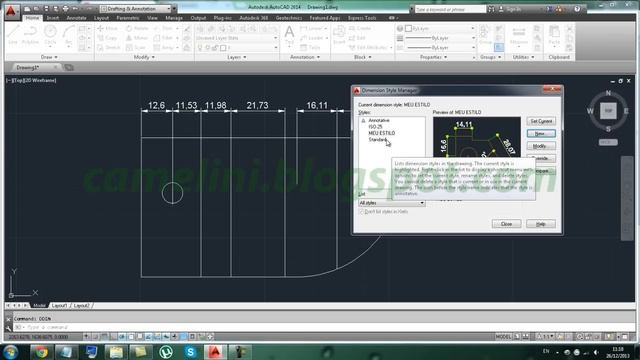Open the lineweight ByLayer dropdown

click(x=440, y=38)
